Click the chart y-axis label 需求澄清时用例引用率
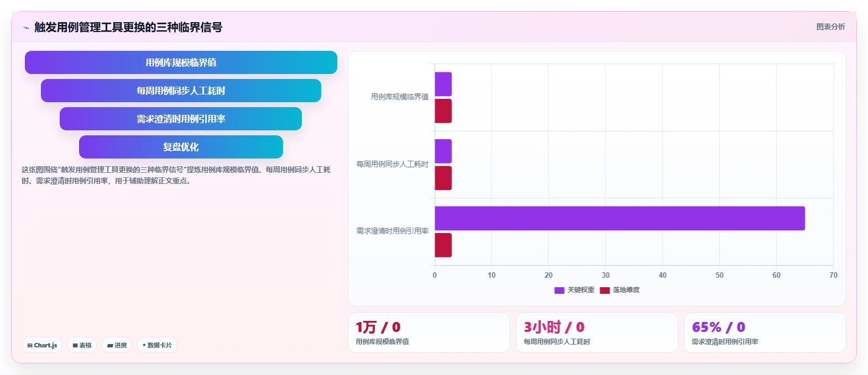Screen dimensions: 868x375 point(393,231)
